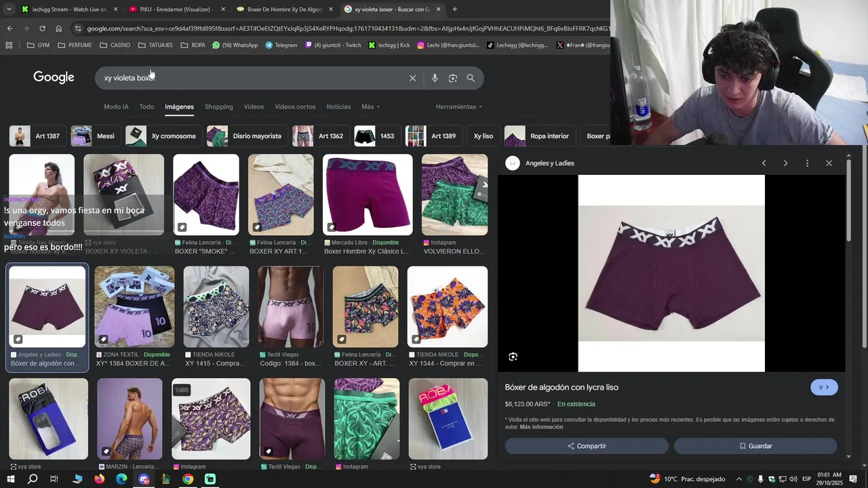Search inside this image with Lens
This screenshot has width=868, height=488.
coord(513,357)
